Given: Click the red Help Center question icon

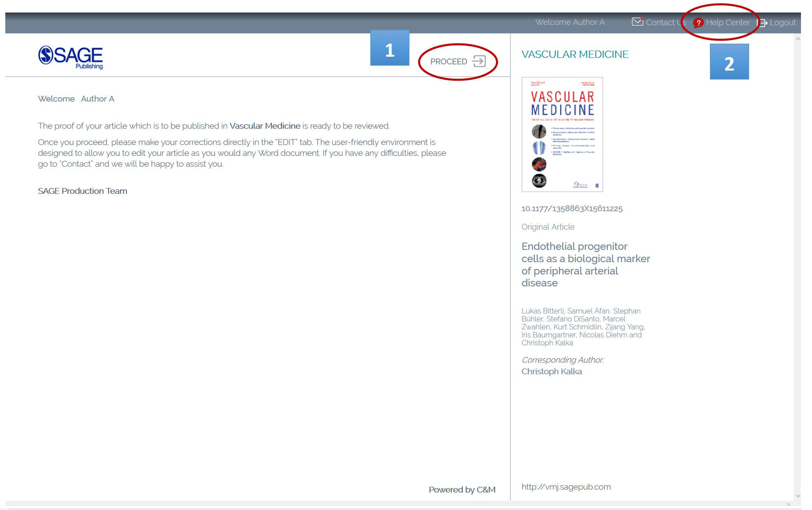Looking at the screenshot, I should 698,23.
